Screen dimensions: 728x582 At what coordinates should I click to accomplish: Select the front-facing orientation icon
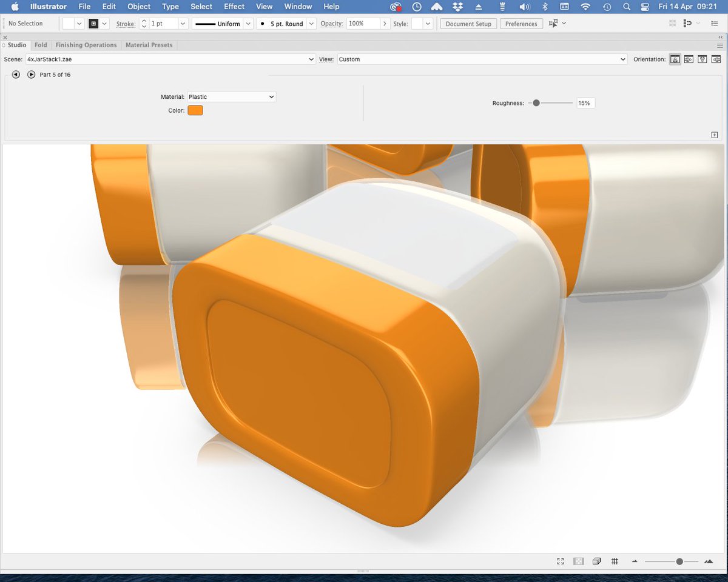pos(675,59)
